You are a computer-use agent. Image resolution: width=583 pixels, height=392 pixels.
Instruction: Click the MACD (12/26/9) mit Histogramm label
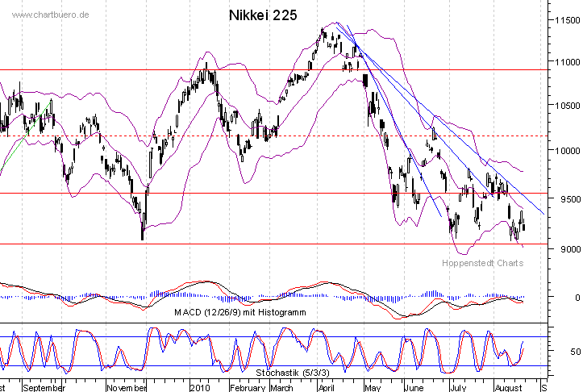coord(240,312)
